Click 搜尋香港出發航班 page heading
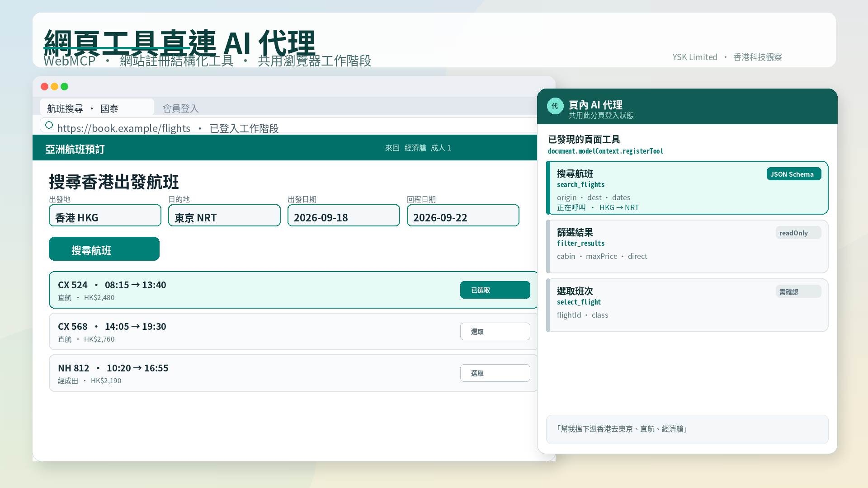The width and height of the screenshot is (868, 488). (x=114, y=182)
